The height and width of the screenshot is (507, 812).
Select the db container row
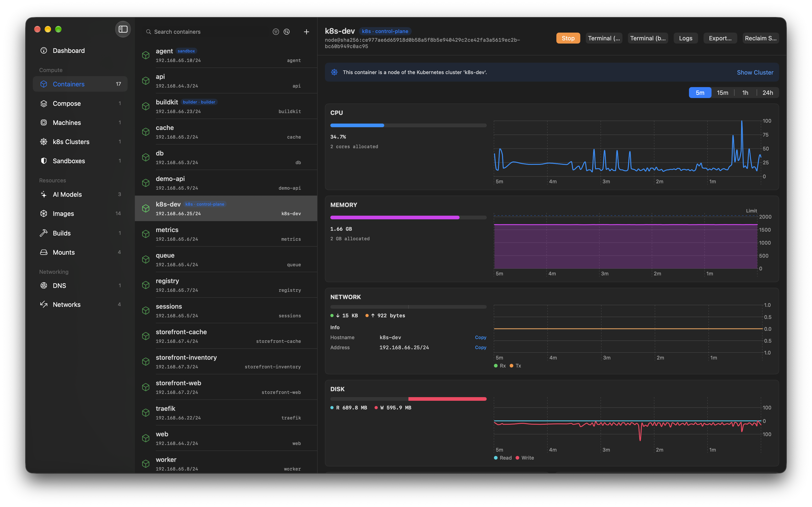pyautogui.click(x=226, y=157)
